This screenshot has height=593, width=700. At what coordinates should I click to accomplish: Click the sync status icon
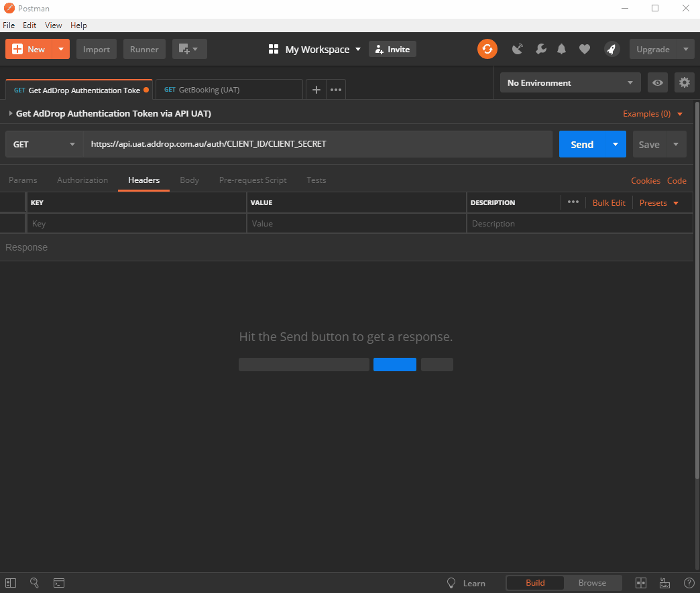pos(487,49)
